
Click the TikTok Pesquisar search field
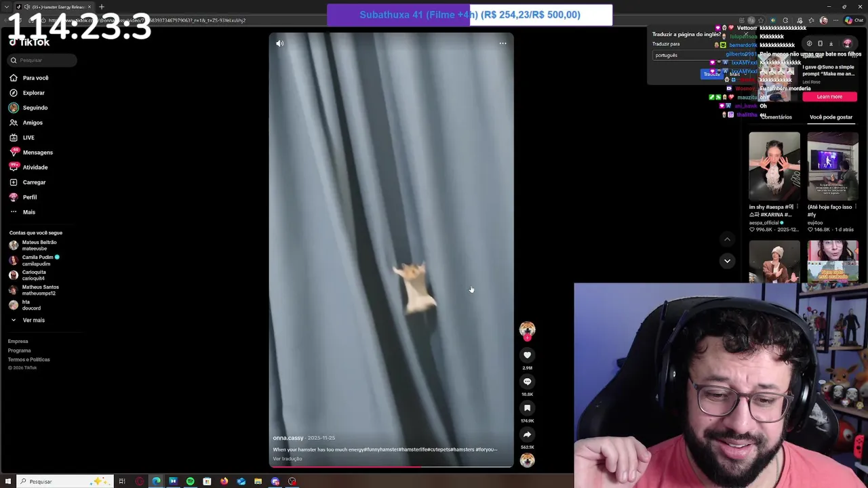43,60
